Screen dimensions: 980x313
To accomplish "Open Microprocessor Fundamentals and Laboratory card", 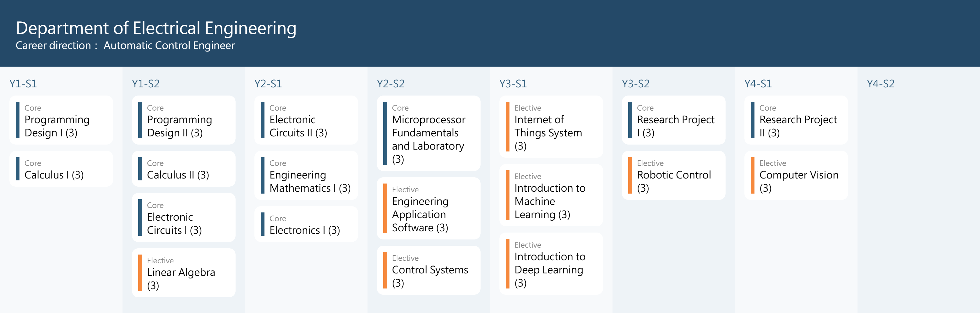I will (428, 133).
